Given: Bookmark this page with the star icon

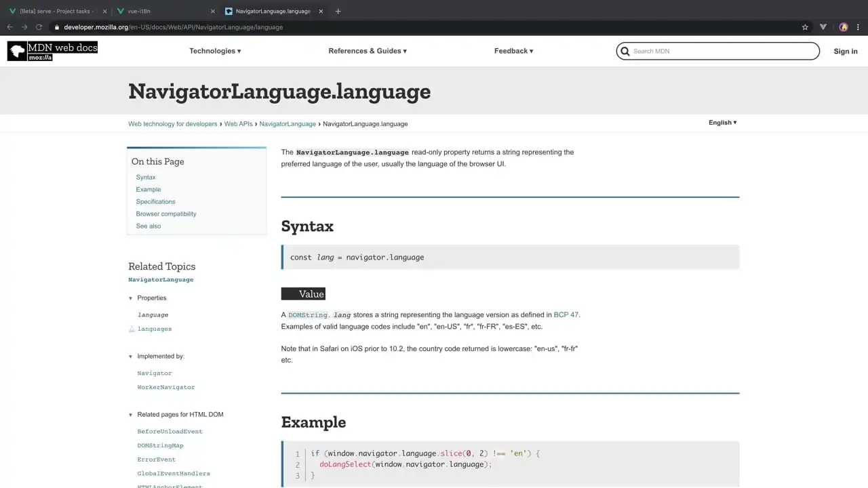Looking at the screenshot, I should (x=805, y=27).
